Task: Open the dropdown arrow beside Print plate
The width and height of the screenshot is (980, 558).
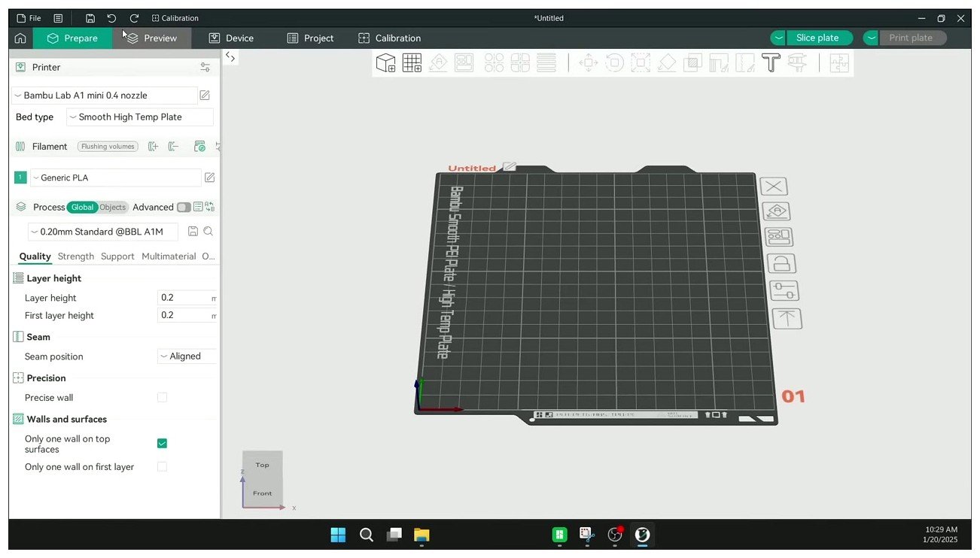Action: [872, 38]
